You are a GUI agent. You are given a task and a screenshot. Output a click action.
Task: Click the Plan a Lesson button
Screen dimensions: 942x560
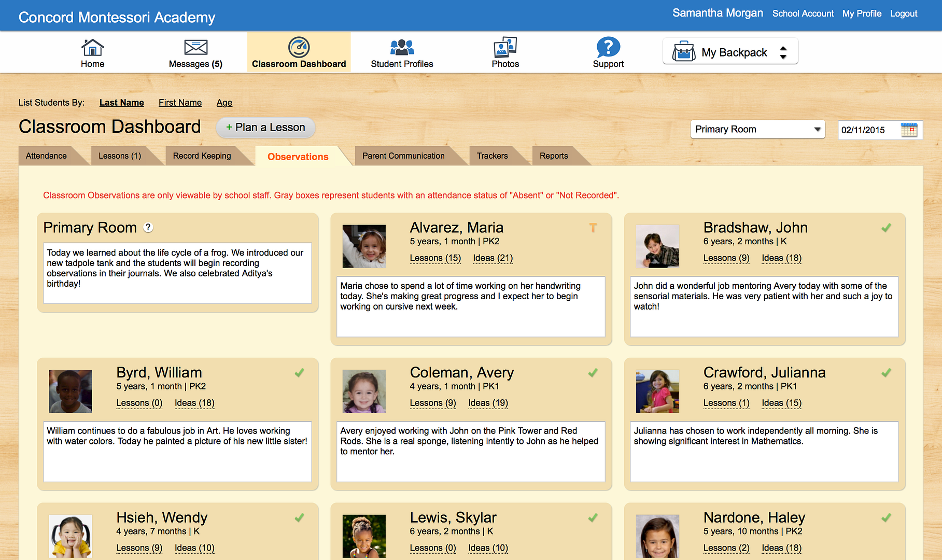[x=265, y=128]
